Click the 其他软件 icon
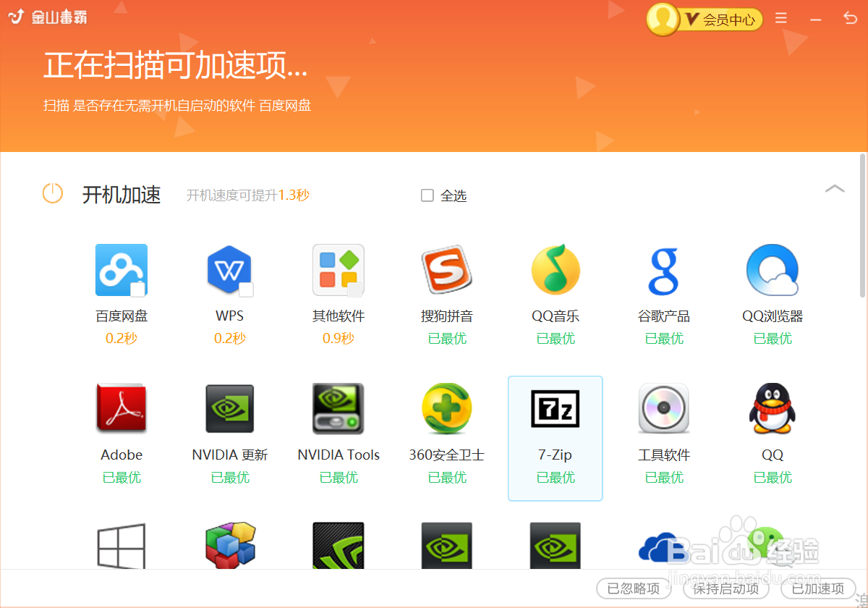 tap(339, 270)
